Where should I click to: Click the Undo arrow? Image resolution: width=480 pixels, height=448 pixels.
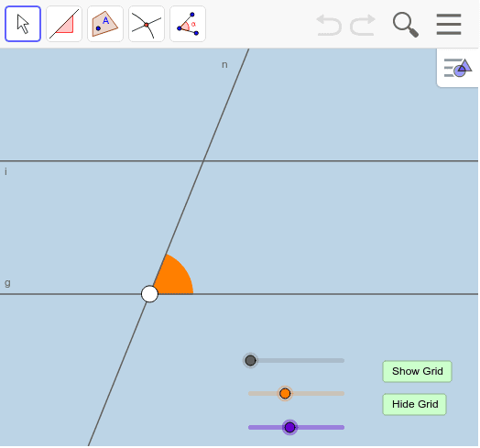[x=329, y=25]
